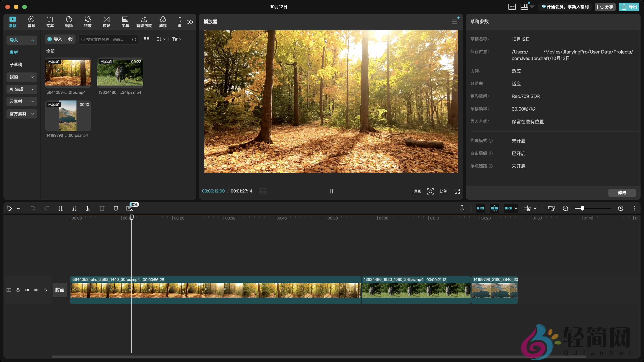Click the 修改 button in draft parameters
The height and width of the screenshot is (362, 644).
tap(622, 192)
